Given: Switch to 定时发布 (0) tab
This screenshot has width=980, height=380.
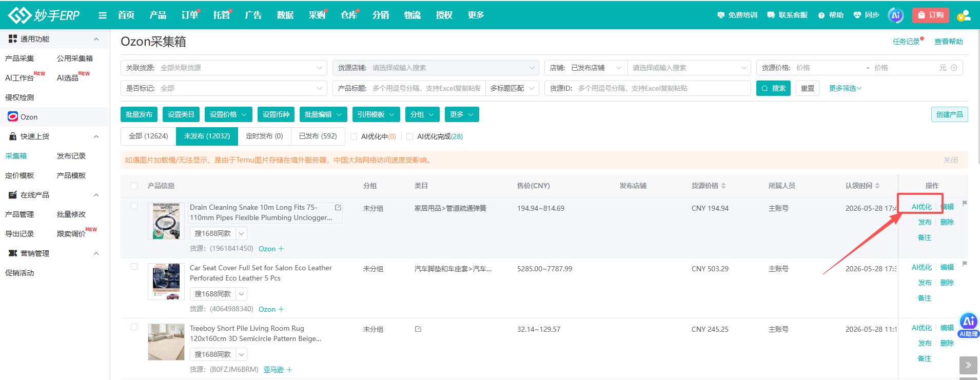Looking at the screenshot, I should click(264, 136).
